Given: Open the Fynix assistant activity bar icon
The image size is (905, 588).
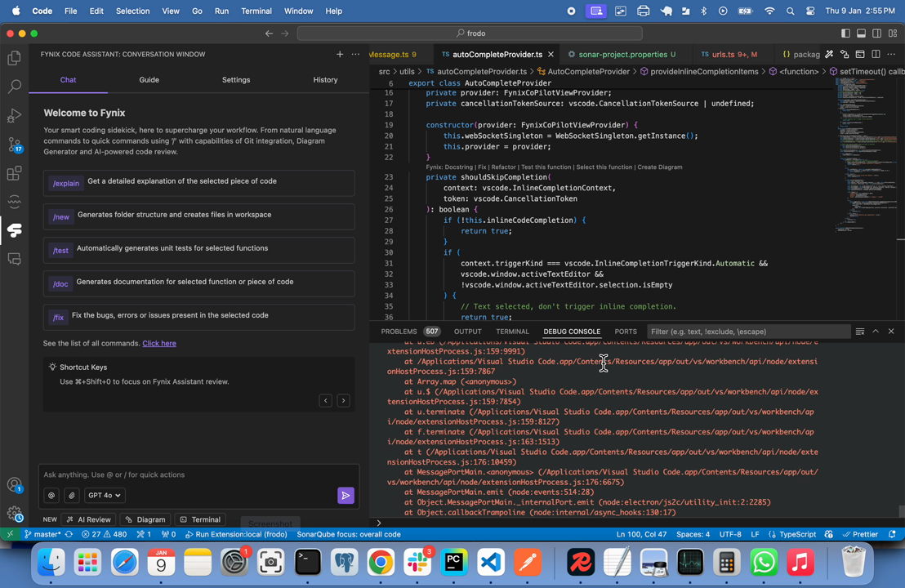Looking at the screenshot, I should coord(15,230).
